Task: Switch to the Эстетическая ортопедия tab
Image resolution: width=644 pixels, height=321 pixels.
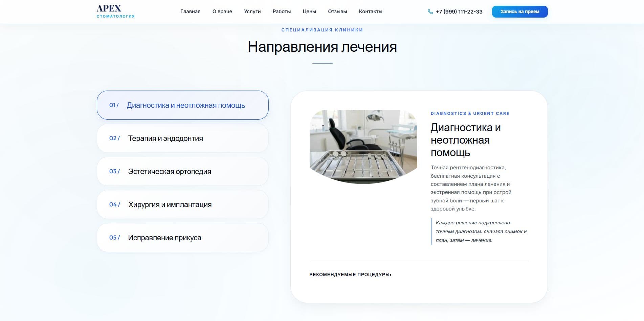Action: 183,171
